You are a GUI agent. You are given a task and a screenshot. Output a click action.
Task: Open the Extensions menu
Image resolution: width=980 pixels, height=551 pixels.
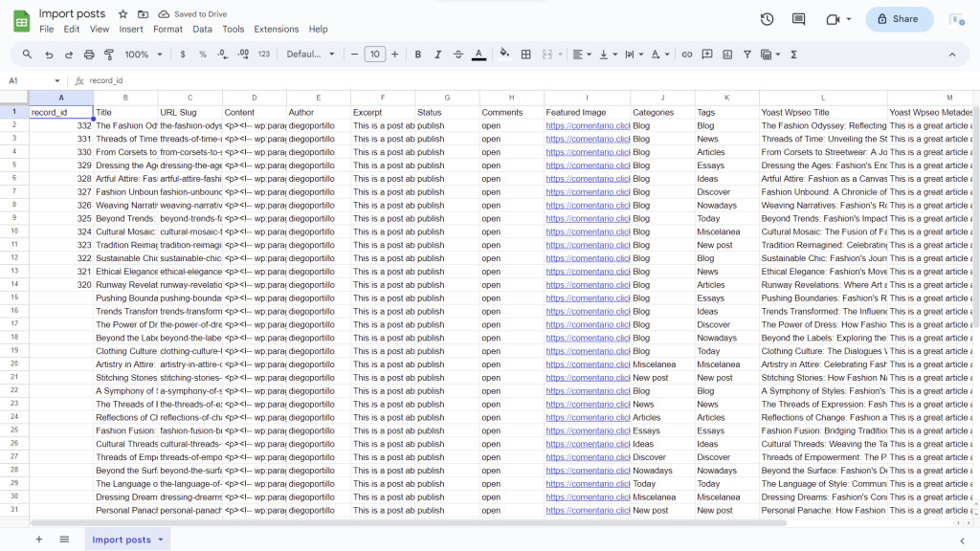tap(276, 29)
